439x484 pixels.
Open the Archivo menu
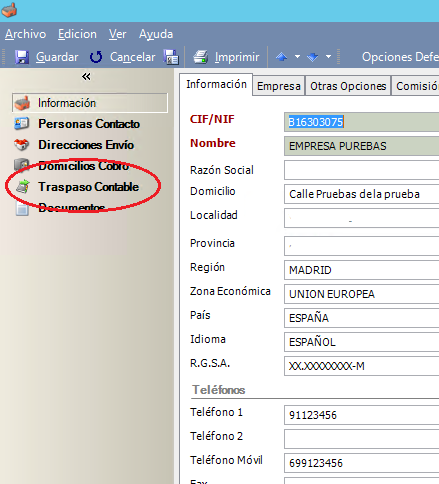pyautogui.click(x=25, y=34)
